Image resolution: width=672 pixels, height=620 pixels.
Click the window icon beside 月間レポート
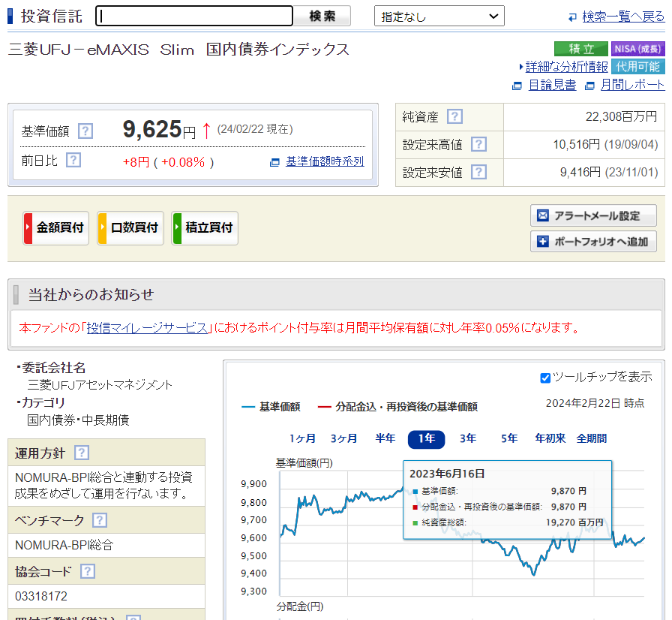589,86
